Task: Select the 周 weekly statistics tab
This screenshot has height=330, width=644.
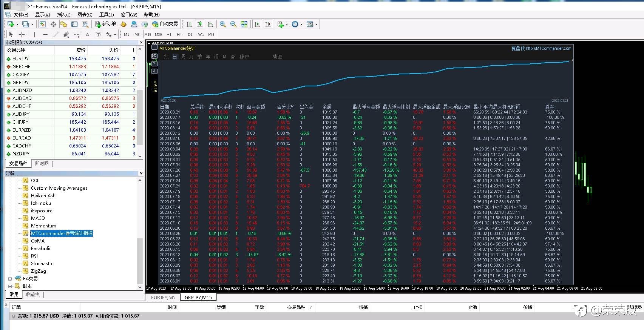Action: (x=183, y=57)
